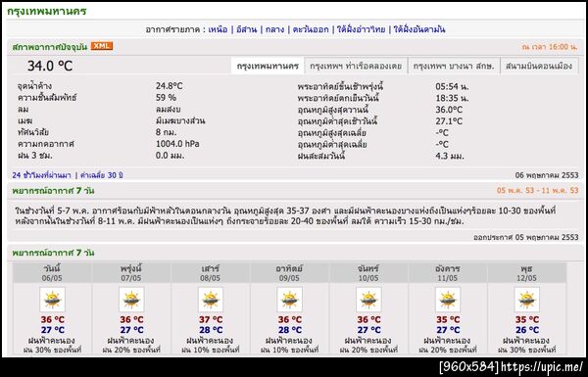Click the สภาพอากาศปัจจุบัน section heading
Viewport: 588px width, 377px height.
pyautogui.click(x=50, y=47)
